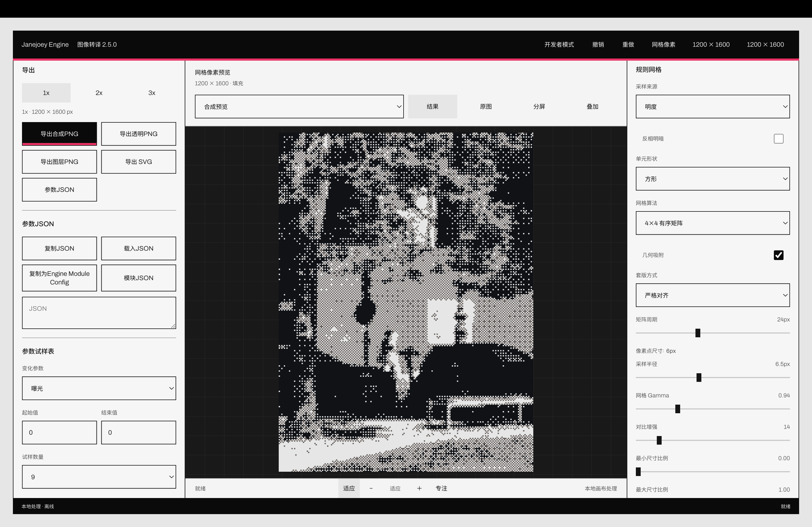The image size is (812, 527).
Task: Click the 结束值 input field
Action: (138, 433)
